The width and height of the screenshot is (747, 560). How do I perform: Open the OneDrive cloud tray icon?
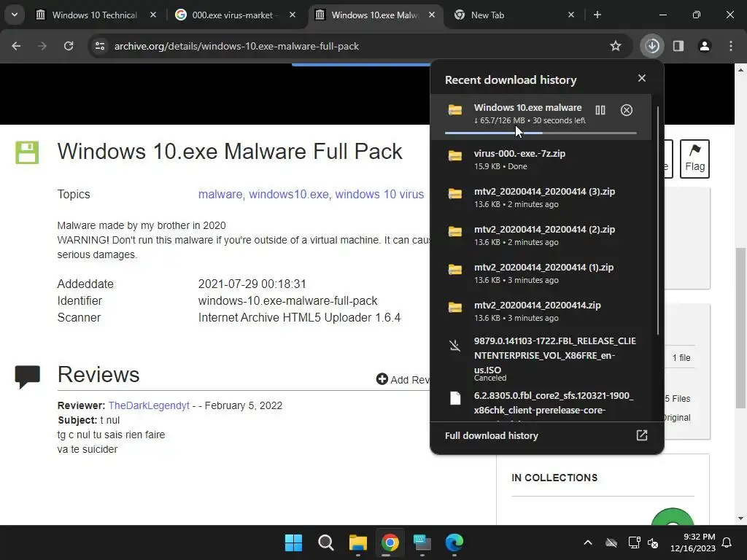point(611,542)
